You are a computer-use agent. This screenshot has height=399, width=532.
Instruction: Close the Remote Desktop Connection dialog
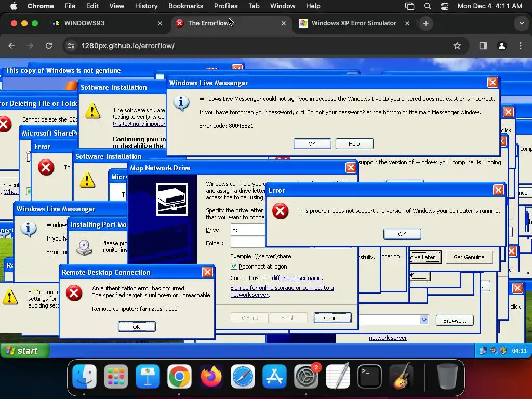(x=207, y=272)
